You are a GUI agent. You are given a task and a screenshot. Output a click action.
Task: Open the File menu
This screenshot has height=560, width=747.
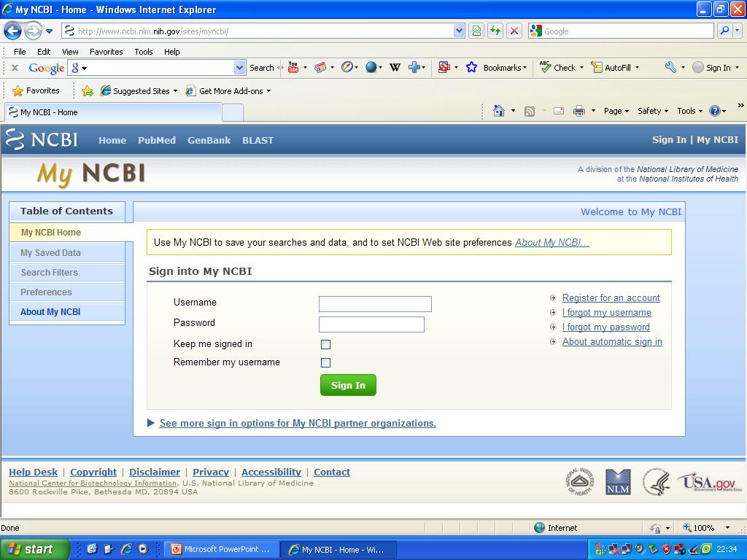coord(20,52)
